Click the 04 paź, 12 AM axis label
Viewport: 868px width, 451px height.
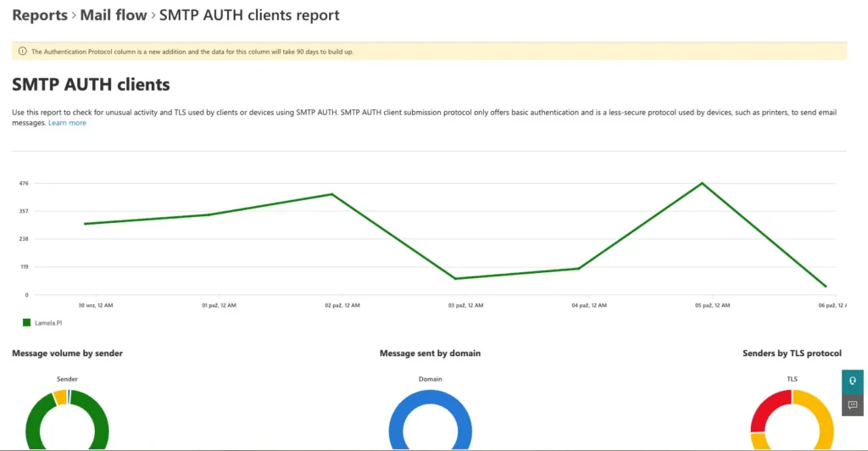[x=589, y=305]
